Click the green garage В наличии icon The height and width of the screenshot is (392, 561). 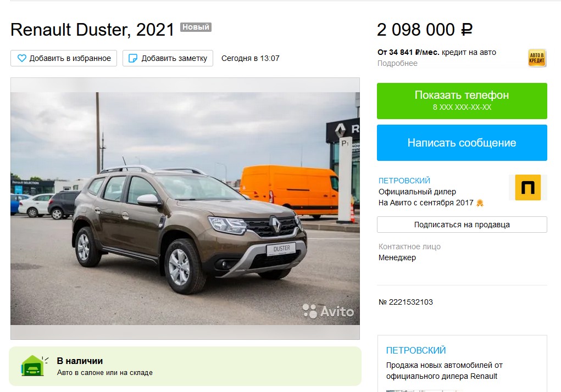[34, 366]
